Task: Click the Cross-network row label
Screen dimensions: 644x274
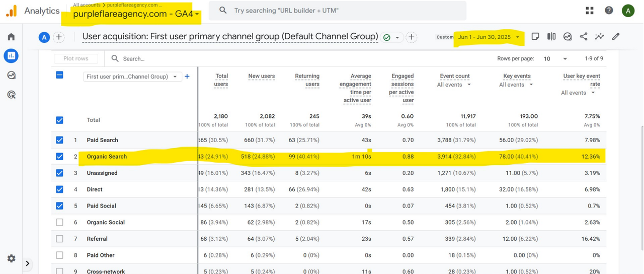Action: pyautogui.click(x=105, y=271)
